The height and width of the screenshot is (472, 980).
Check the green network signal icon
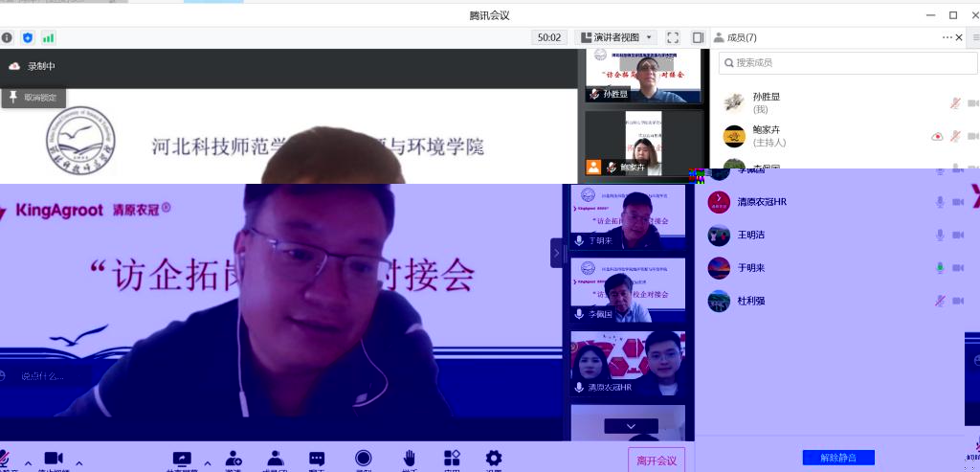48,37
